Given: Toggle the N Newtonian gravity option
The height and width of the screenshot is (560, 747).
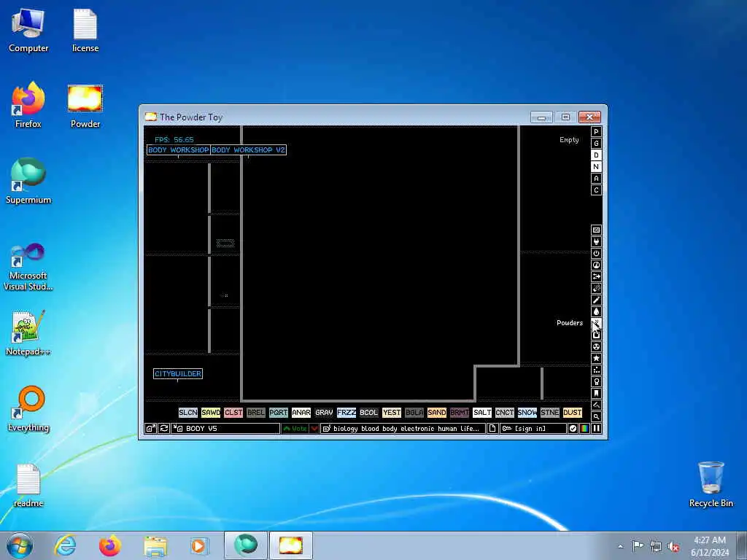Looking at the screenshot, I should pos(596,167).
